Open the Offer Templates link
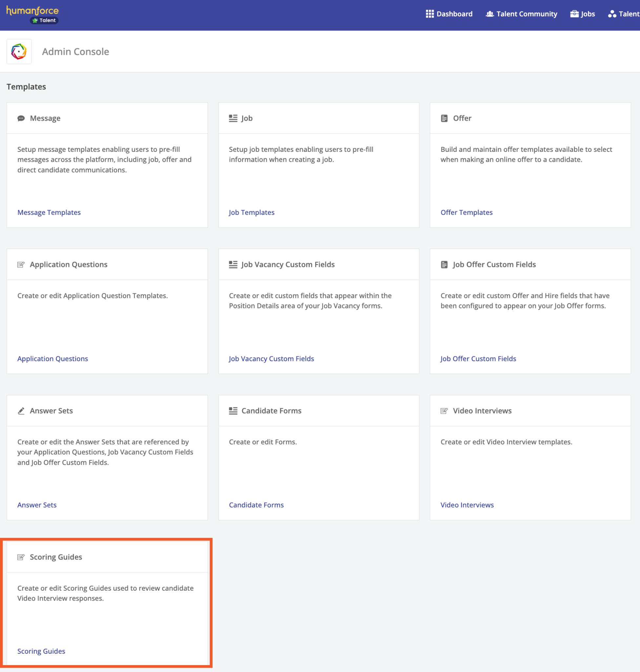 (467, 213)
